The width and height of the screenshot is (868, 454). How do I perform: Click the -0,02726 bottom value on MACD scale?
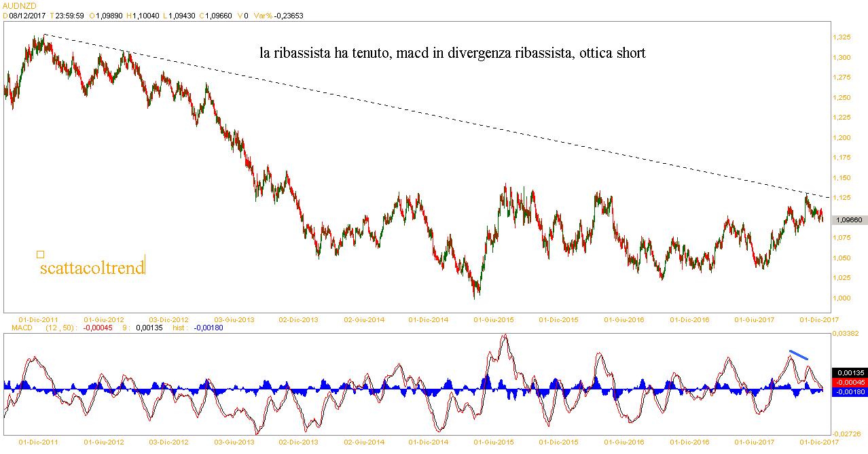click(846, 434)
